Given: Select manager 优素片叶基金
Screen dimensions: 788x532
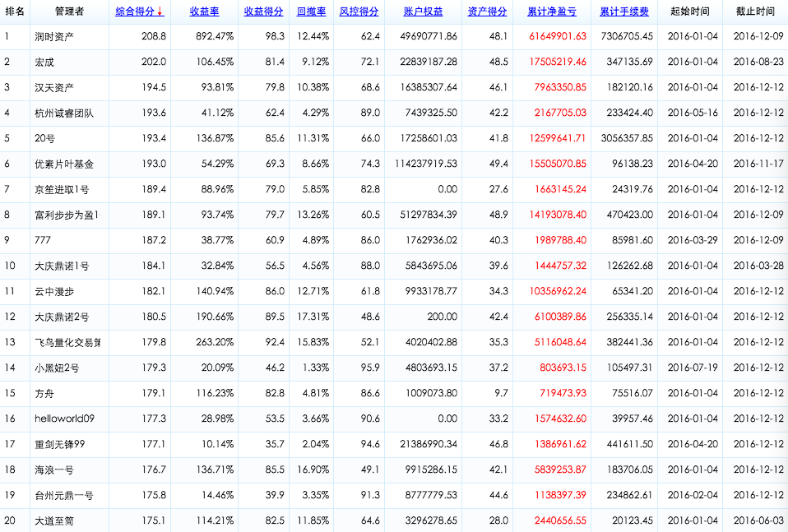Looking at the screenshot, I should tap(64, 164).
